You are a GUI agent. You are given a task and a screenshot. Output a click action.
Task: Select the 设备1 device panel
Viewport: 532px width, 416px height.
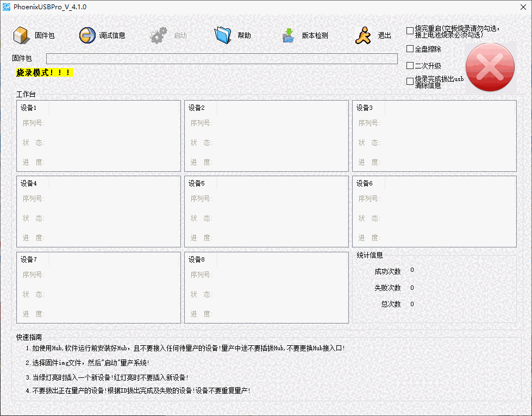pyautogui.click(x=98, y=135)
